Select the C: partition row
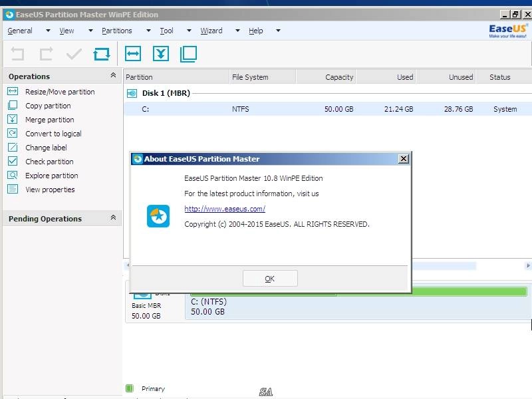The width and height of the screenshot is (532, 399). tap(328, 109)
